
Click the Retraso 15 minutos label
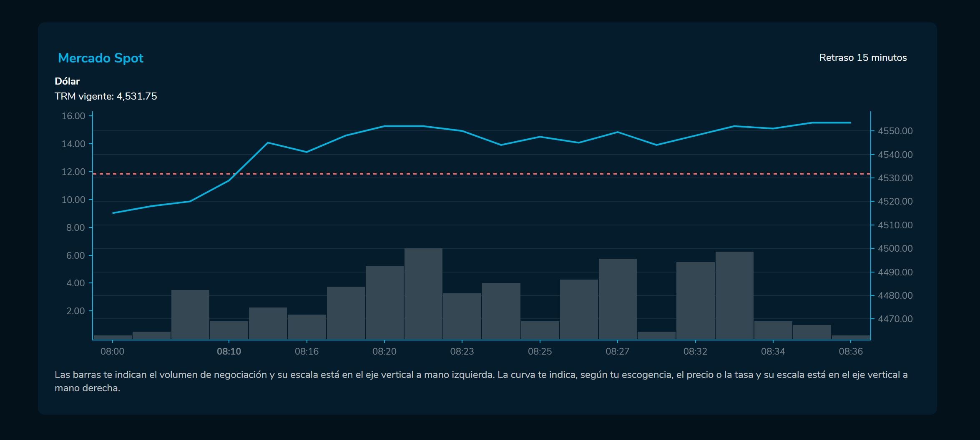pos(862,57)
